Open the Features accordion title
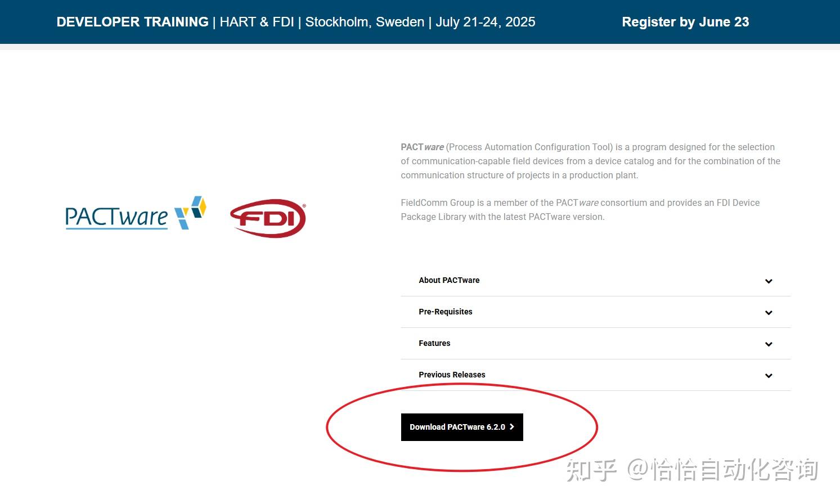Image resolution: width=840 pixels, height=504 pixels. point(434,343)
